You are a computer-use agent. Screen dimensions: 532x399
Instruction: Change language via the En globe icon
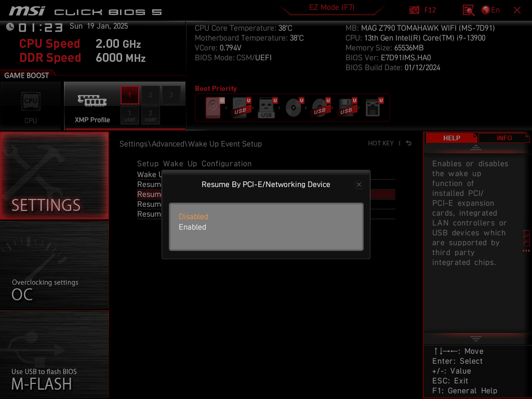click(490, 10)
